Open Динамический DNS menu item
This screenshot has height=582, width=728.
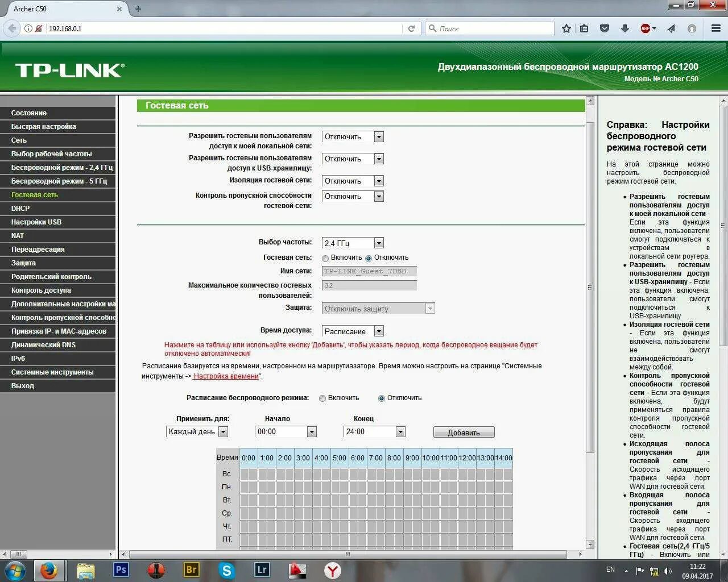[57, 345]
